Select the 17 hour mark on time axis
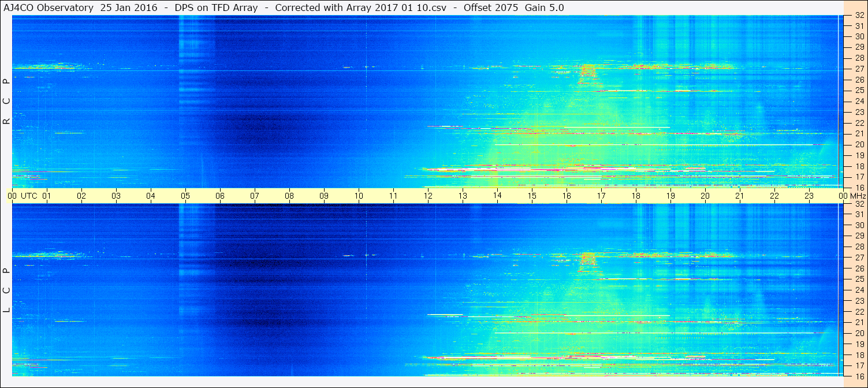868x388 pixels. tap(601, 196)
